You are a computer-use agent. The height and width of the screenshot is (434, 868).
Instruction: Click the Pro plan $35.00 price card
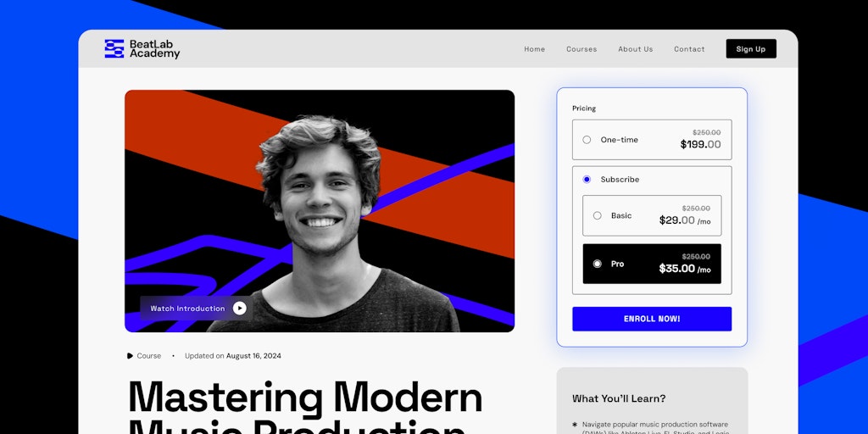652,264
